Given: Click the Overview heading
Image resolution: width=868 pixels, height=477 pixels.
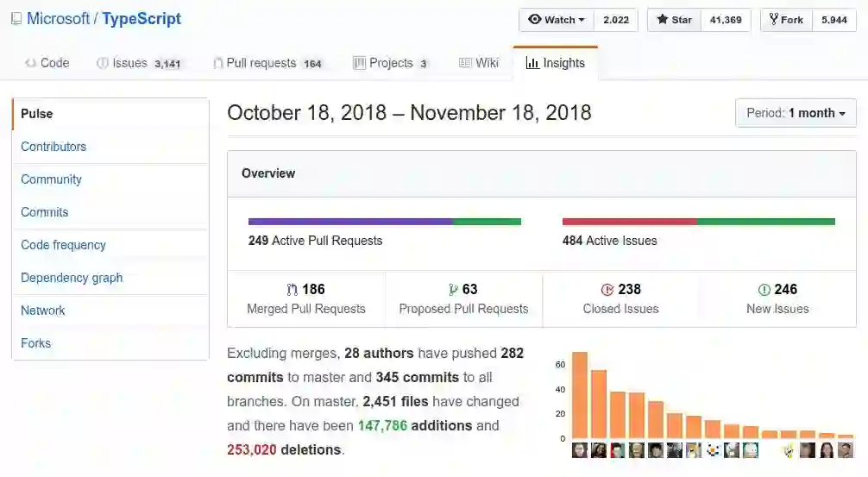Looking at the screenshot, I should (x=268, y=173).
